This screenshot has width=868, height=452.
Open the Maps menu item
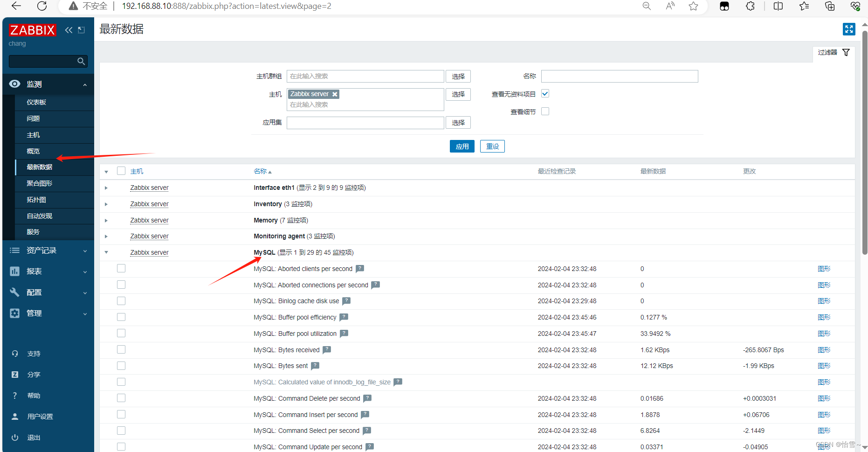55,200
